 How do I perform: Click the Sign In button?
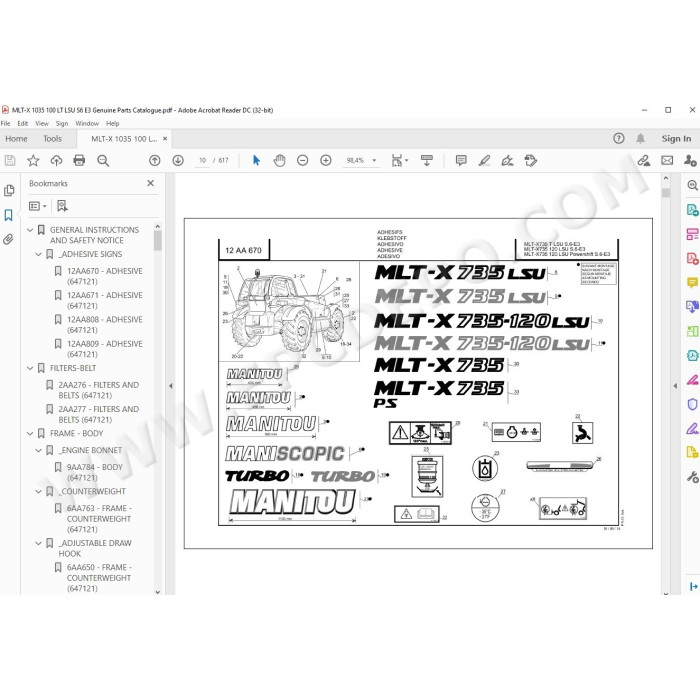coord(676,139)
